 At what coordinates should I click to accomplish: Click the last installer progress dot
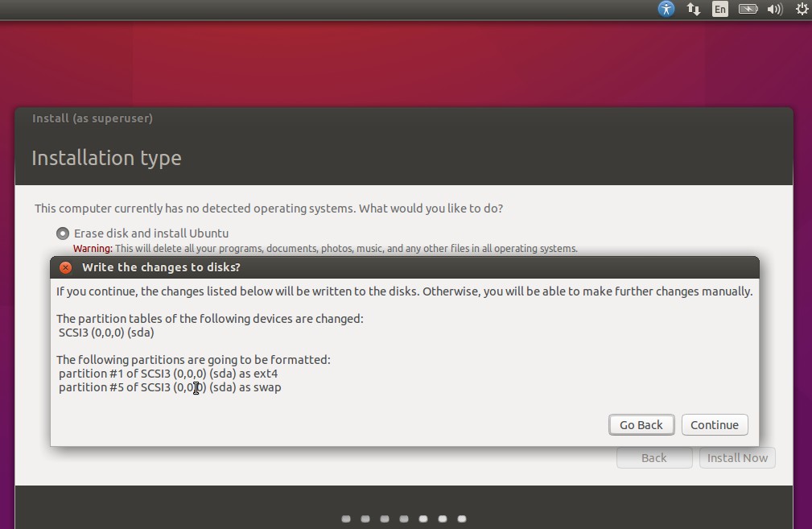coord(462,519)
